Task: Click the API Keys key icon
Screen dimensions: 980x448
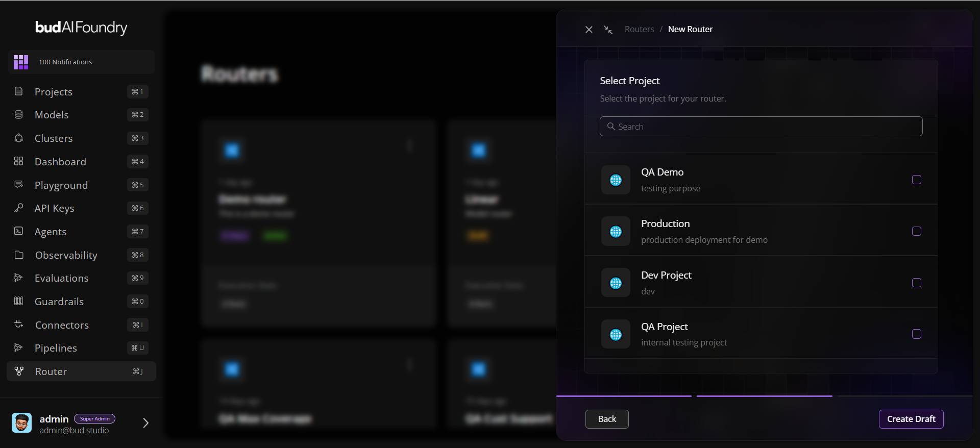Action: [19, 208]
